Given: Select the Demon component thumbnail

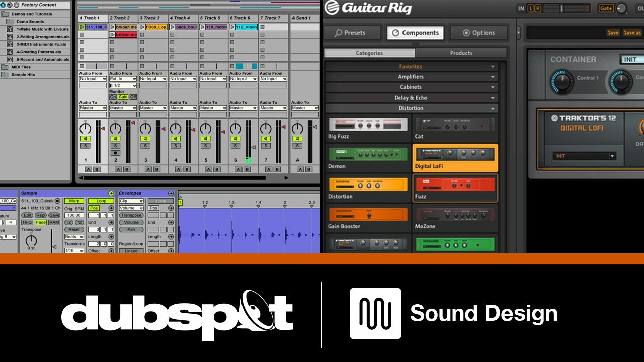Looking at the screenshot, I should pos(368,154).
